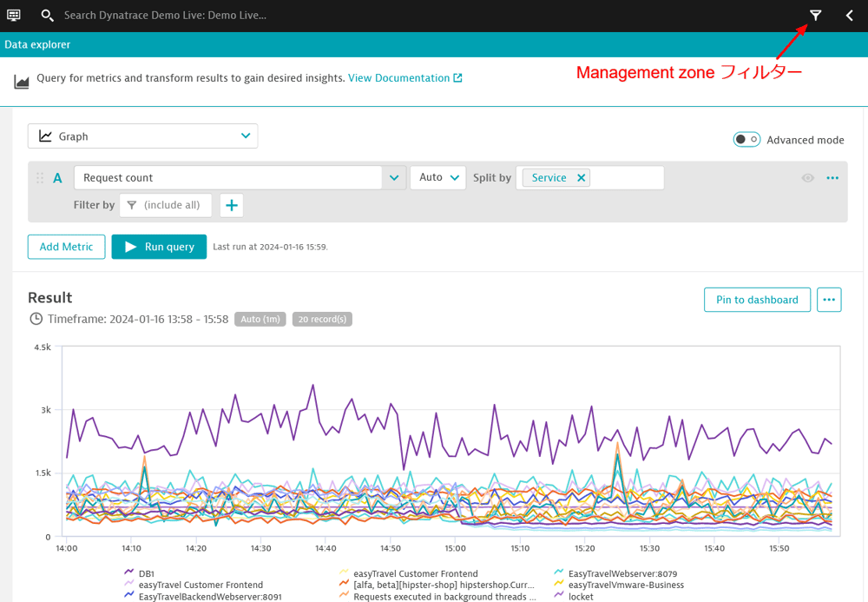Click the 20 record(s) badge

click(x=322, y=319)
